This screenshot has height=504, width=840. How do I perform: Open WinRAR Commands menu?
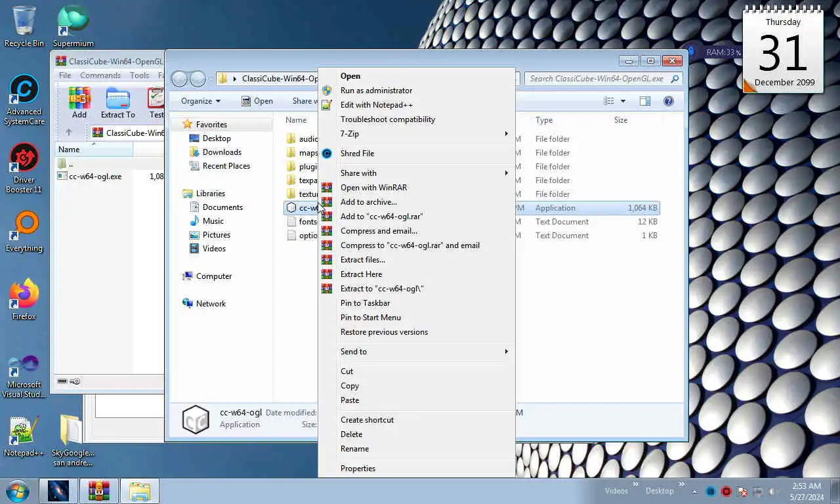100,75
